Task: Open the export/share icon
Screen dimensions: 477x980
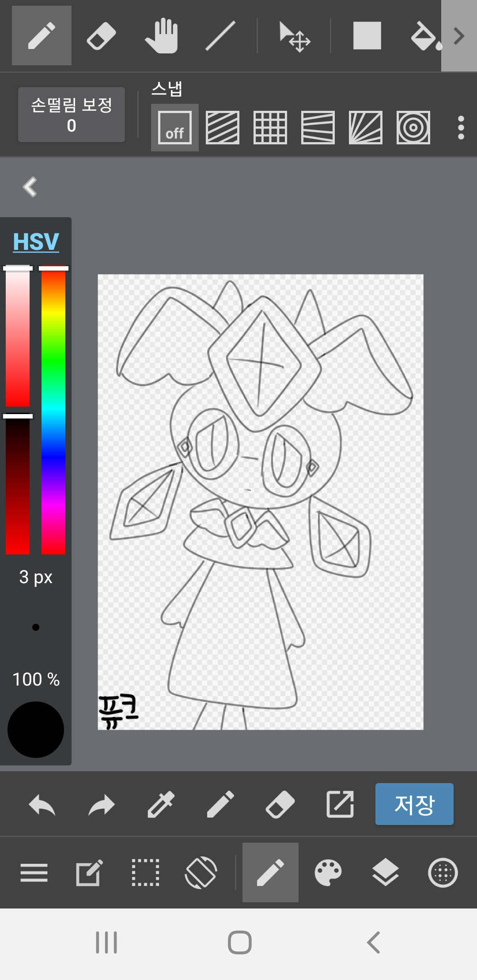Action: (x=340, y=805)
